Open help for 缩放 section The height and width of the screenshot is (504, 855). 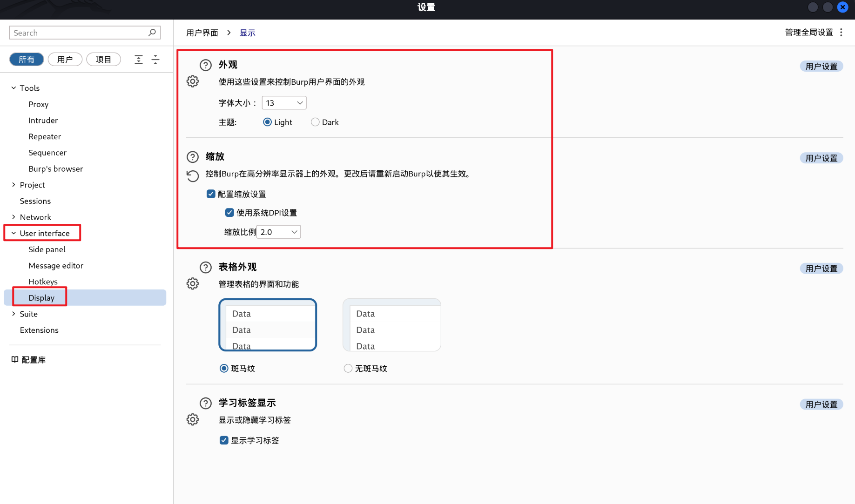tap(193, 156)
